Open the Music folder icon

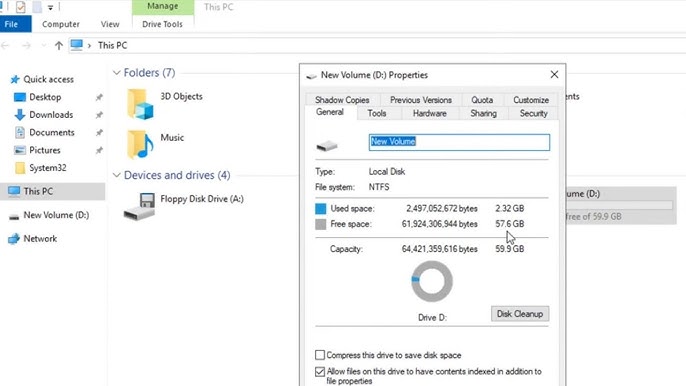[x=140, y=144]
